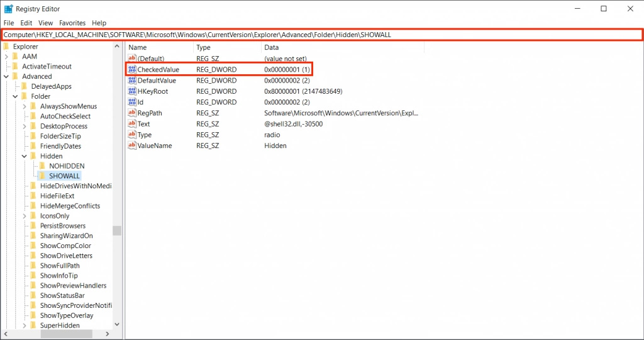The height and width of the screenshot is (340, 644).
Task: Click the HideFileExt folder icon
Action: (x=33, y=196)
